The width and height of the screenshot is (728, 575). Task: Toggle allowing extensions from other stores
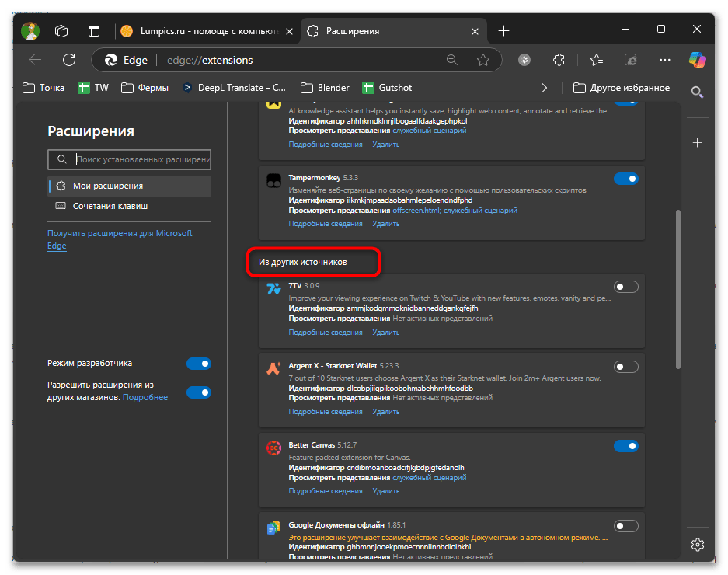[x=199, y=392]
